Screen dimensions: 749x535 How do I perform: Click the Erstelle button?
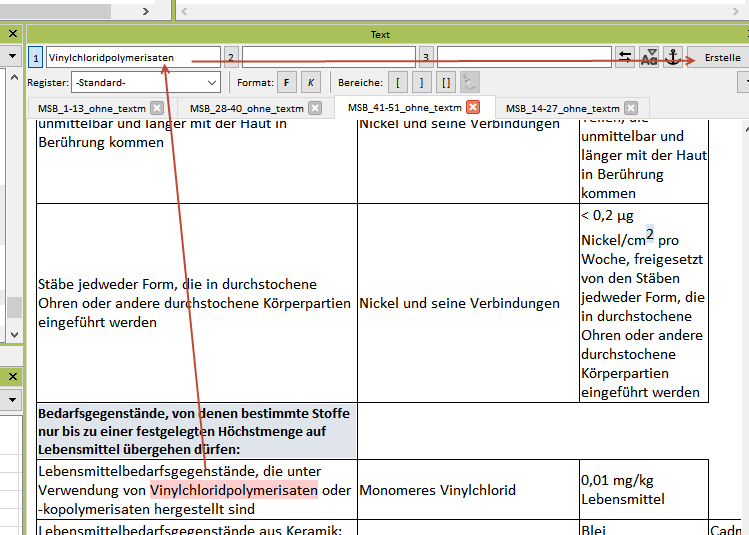point(718,58)
